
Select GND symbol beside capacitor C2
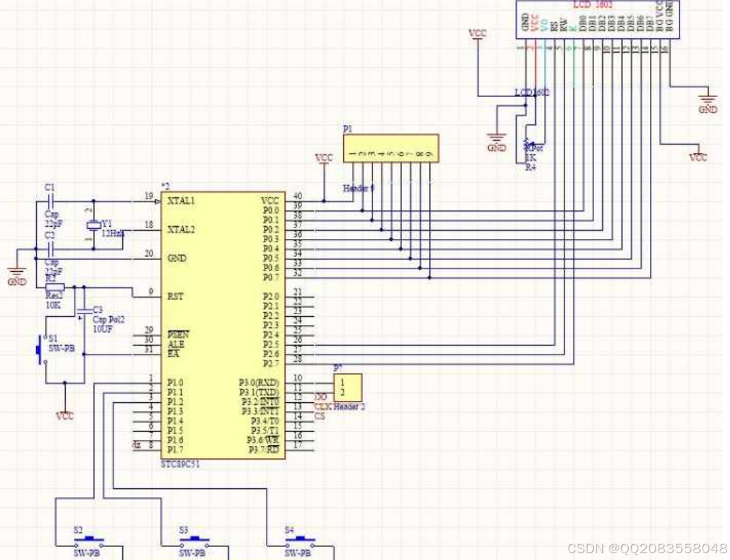coord(17,275)
